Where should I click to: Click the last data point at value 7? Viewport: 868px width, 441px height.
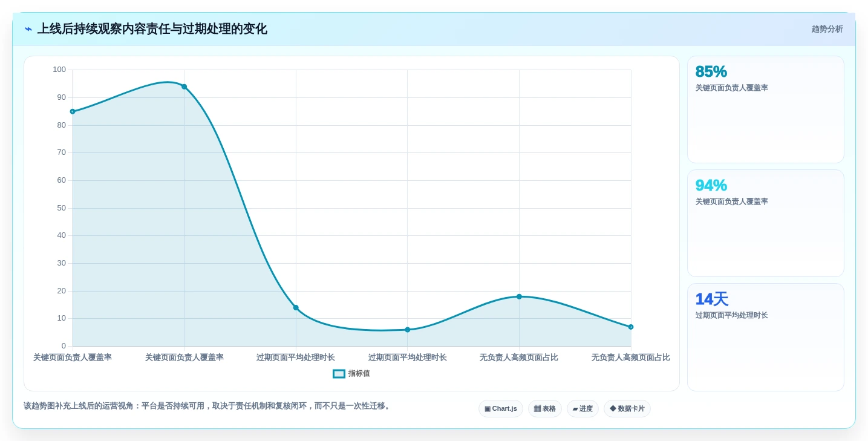(x=631, y=327)
